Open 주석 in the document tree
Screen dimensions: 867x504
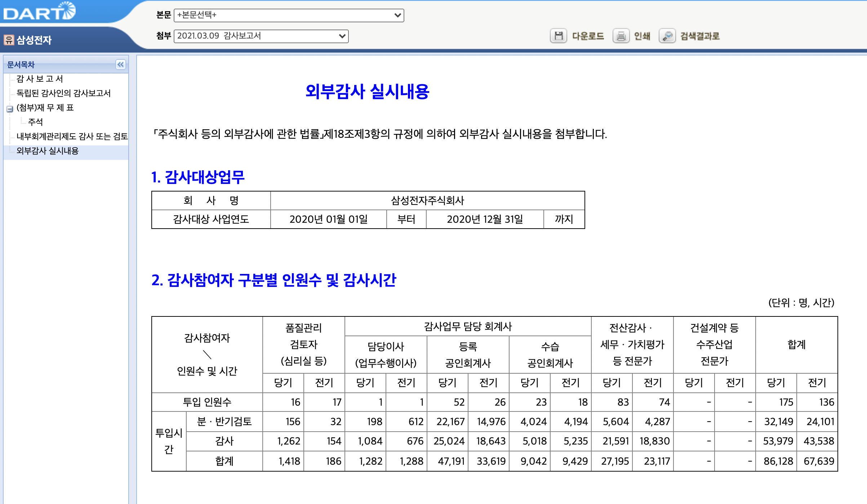click(35, 122)
